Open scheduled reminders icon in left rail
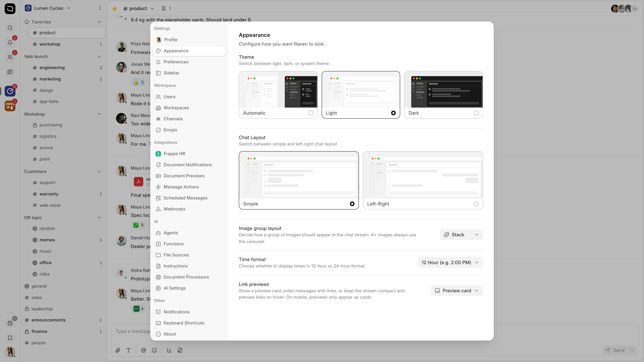 coord(10,323)
